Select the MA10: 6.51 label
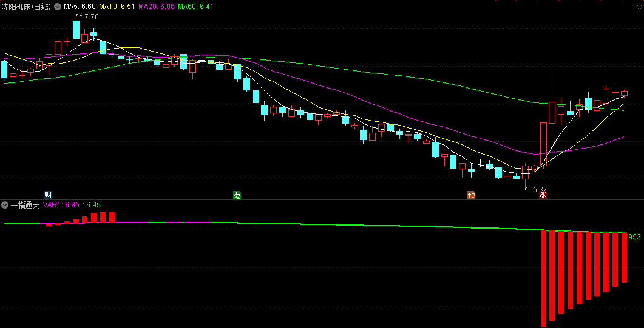This screenshot has height=328, width=644. pos(117,7)
